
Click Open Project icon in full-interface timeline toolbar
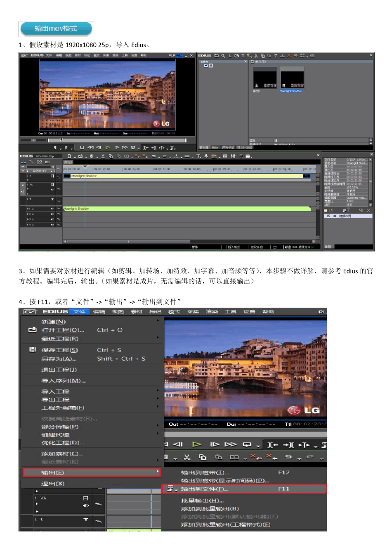coord(80,156)
